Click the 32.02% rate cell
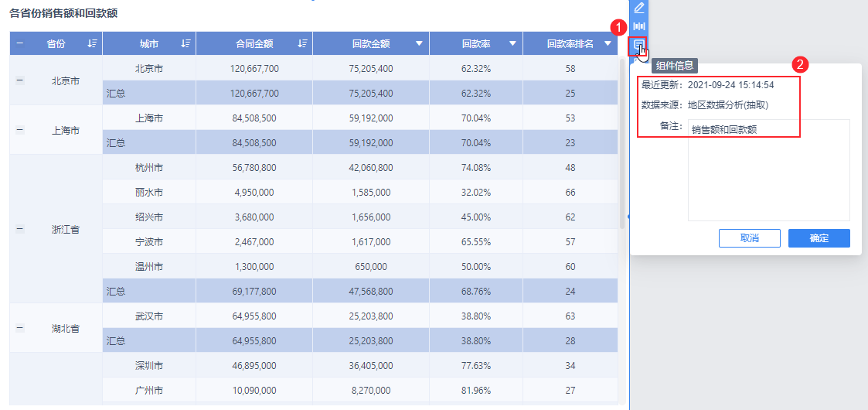 (476, 193)
